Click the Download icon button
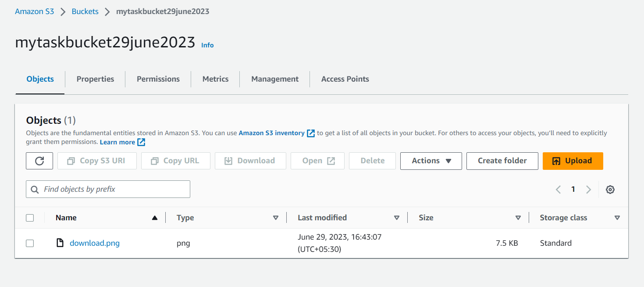The height and width of the screenshot is (287, 644). (228, 161)
